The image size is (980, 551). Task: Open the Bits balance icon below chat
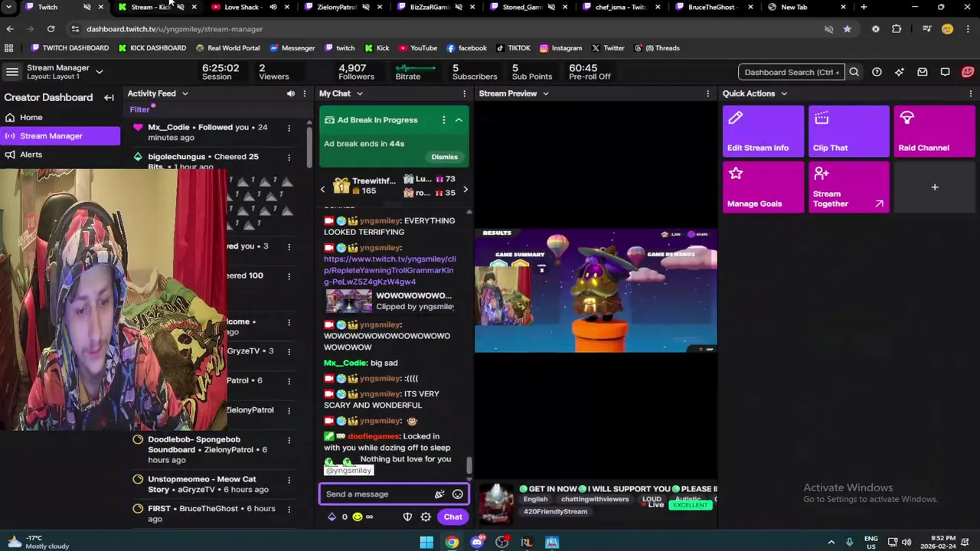pos(332,517)
